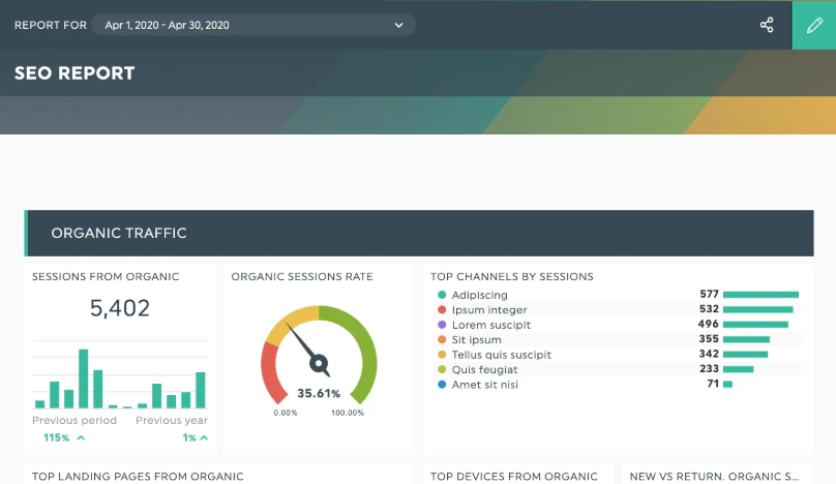Select the SEO REPORT title

click(x=75, y=73)
